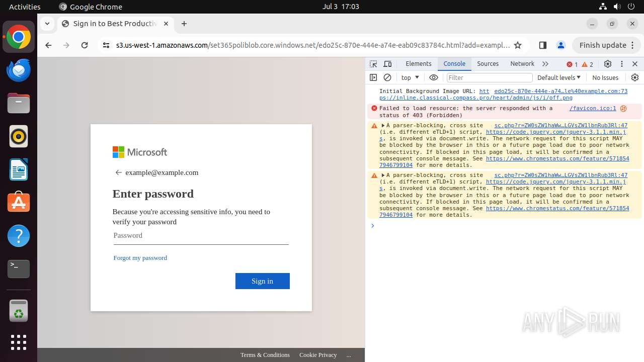Open the Cookie Privacy link
The image size is (644, 362).
point(318,355)
